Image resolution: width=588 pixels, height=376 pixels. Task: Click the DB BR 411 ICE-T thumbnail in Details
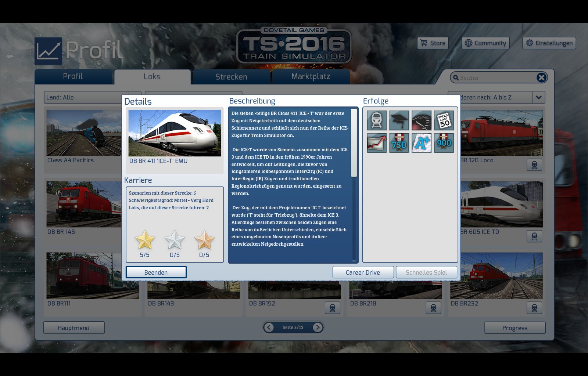pyautogui.click(x=175, y=133)
